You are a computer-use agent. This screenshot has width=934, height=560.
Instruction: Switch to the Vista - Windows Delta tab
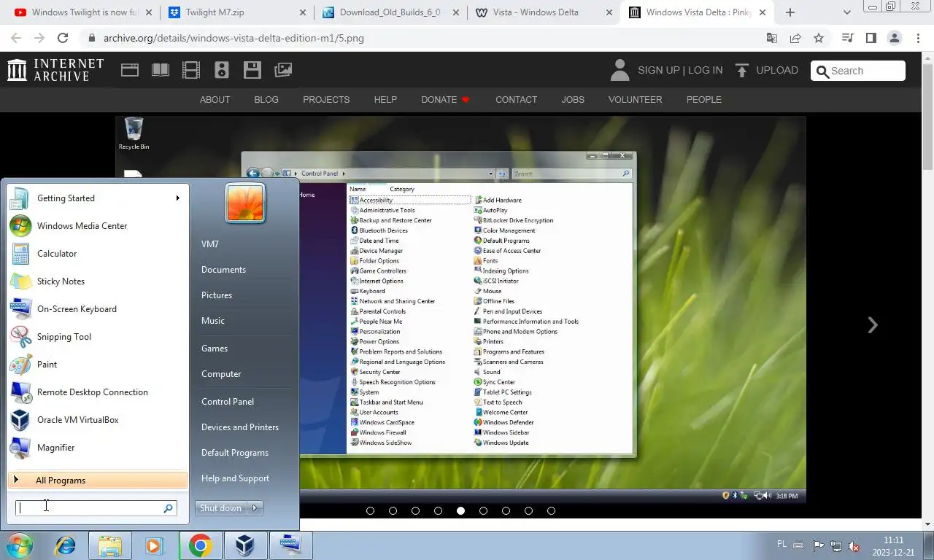point(544,12)
